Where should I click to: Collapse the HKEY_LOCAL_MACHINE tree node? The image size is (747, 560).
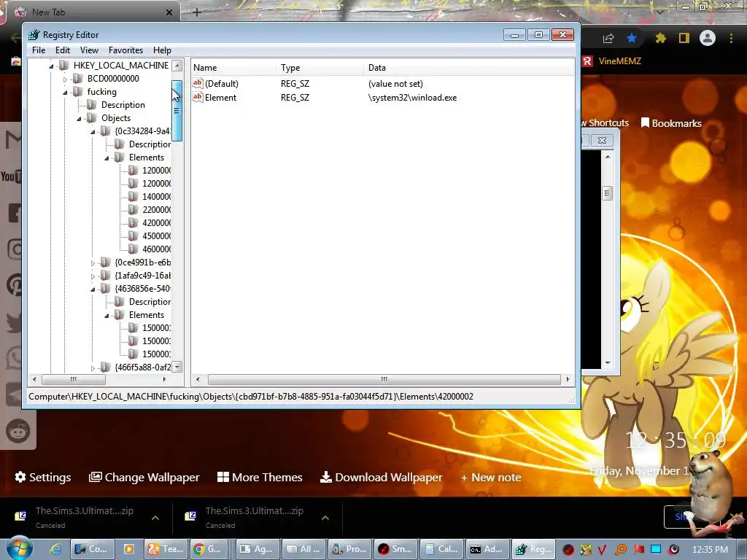click(51, 66)
